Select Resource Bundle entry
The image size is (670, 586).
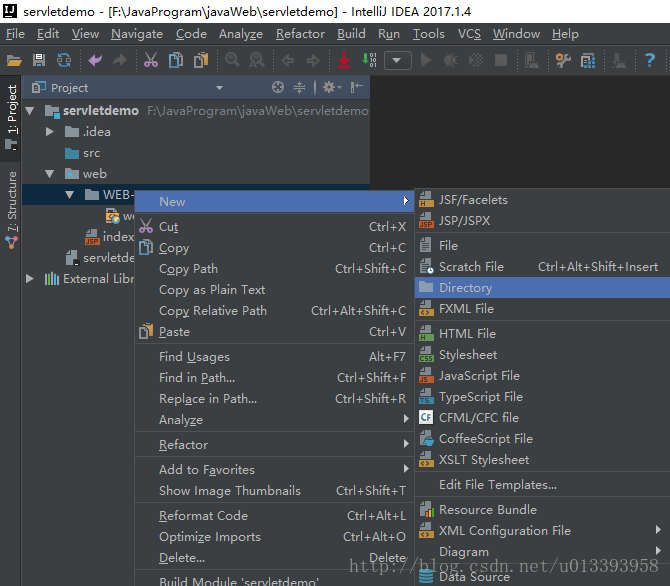click(542, 509)
